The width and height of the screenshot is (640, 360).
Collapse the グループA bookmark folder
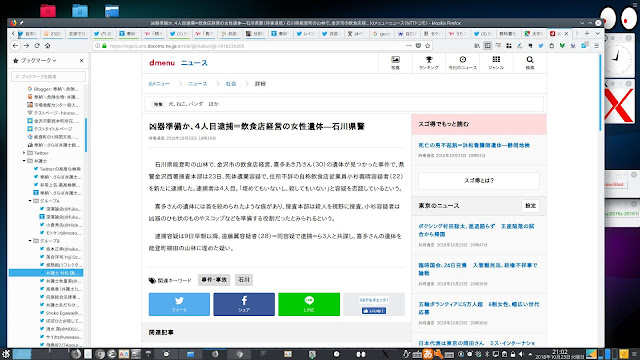click(x=30, y=201)
